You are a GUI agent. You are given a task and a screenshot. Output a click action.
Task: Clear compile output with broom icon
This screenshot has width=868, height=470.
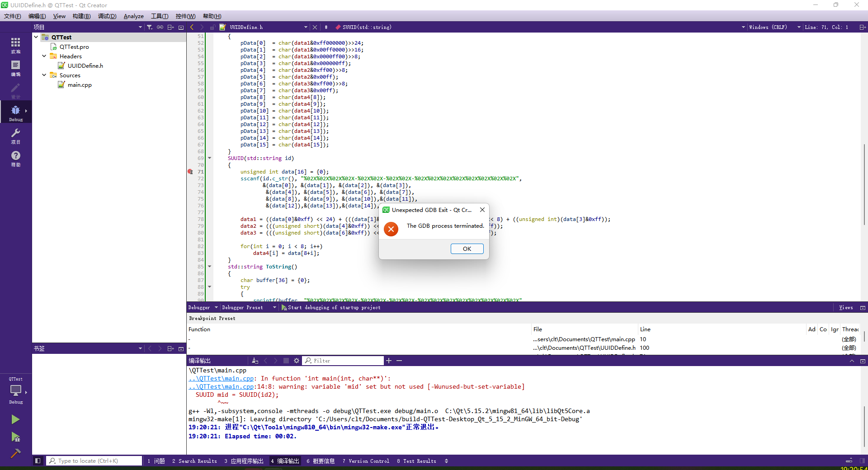[x=255, y=361]
